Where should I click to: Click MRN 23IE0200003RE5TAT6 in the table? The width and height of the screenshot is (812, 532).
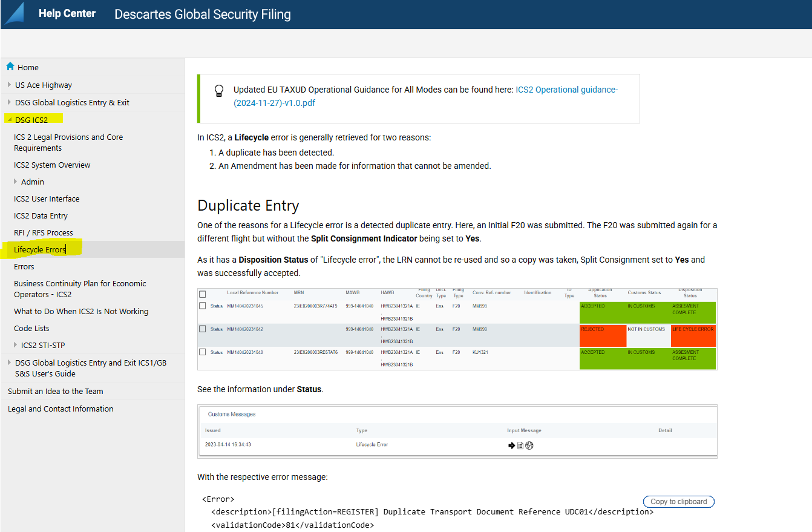[x=316, y=352]
